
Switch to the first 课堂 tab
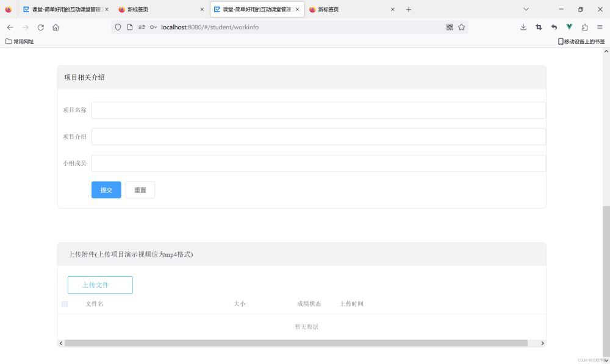click(x=64, y=9)
